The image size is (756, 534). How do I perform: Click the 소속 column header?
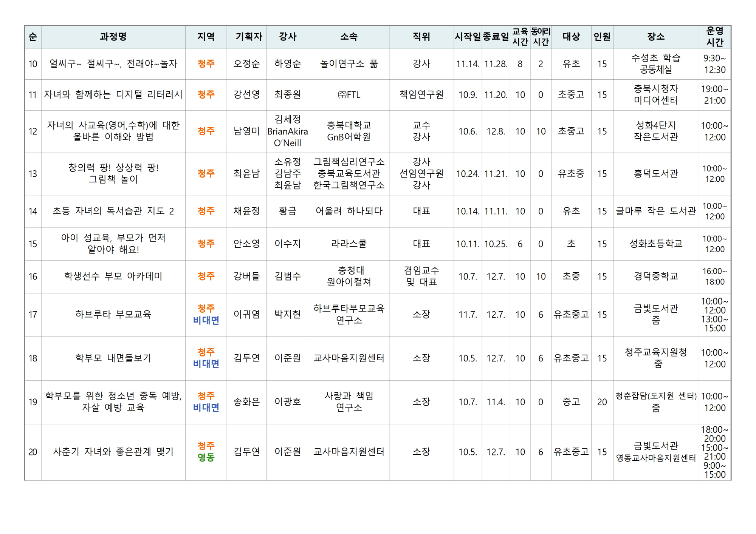(x=349, y=37)
